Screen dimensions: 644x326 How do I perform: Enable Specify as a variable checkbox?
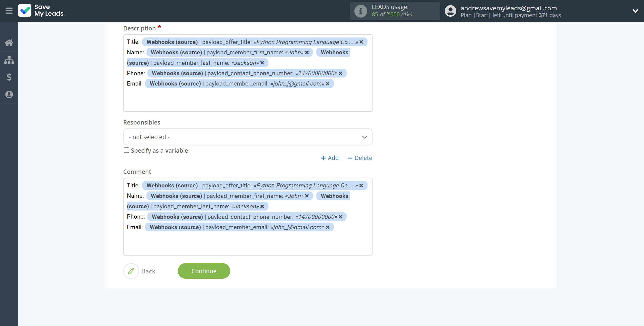[127, 150]
